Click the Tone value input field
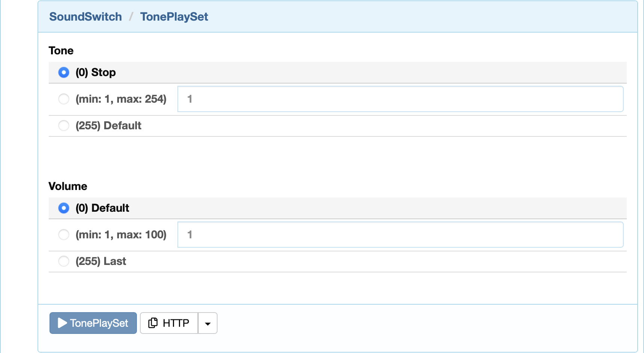 click(400, 99)
